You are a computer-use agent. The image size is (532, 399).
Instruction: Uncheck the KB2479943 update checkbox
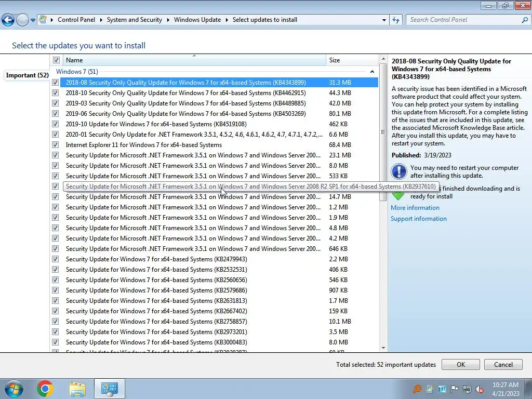(55, 259)
